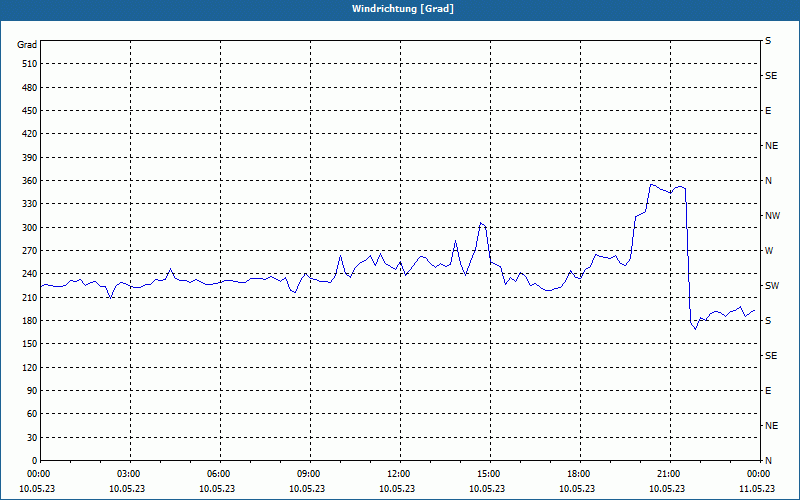The image size is (800, 500).
Task: Select the NE compass label beside the 30 gridline
Action: 771,426
